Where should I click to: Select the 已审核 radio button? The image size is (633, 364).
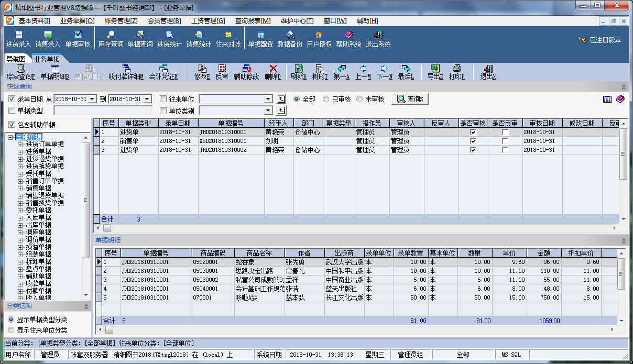click(326, 99)
